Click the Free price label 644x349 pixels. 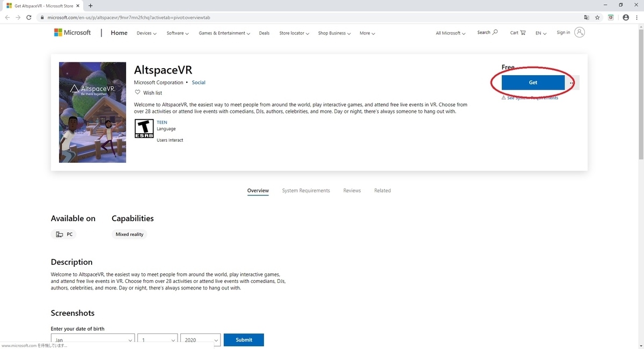coord(508,67)
